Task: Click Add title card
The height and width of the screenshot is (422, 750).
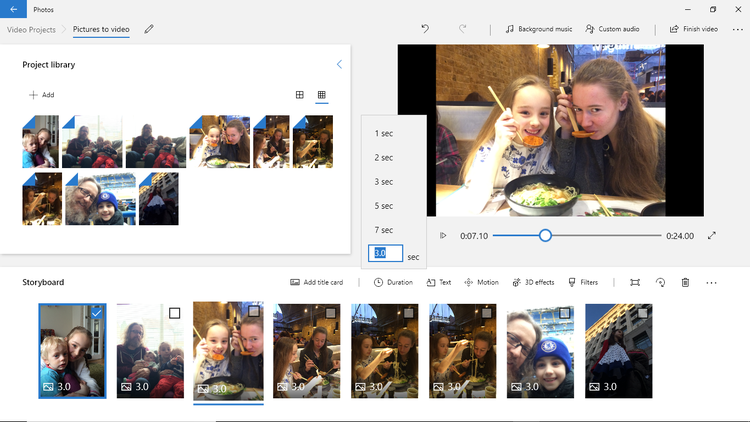Action: pyautogui.click(x=317, y=282)
